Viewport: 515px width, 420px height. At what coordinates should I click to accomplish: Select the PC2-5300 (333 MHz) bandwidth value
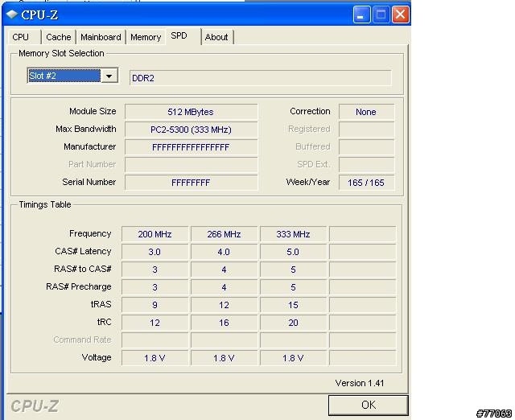[x=191, y=130]
